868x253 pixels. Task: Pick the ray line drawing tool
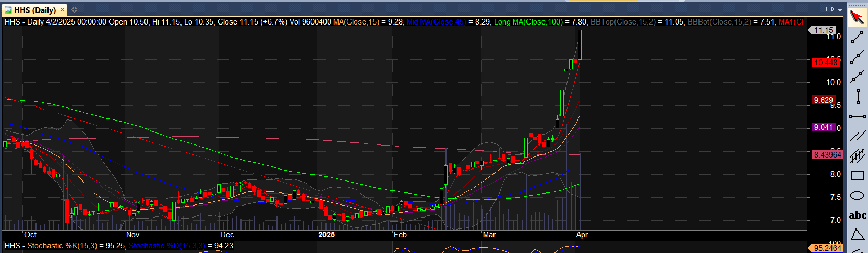tap(857, 57)
